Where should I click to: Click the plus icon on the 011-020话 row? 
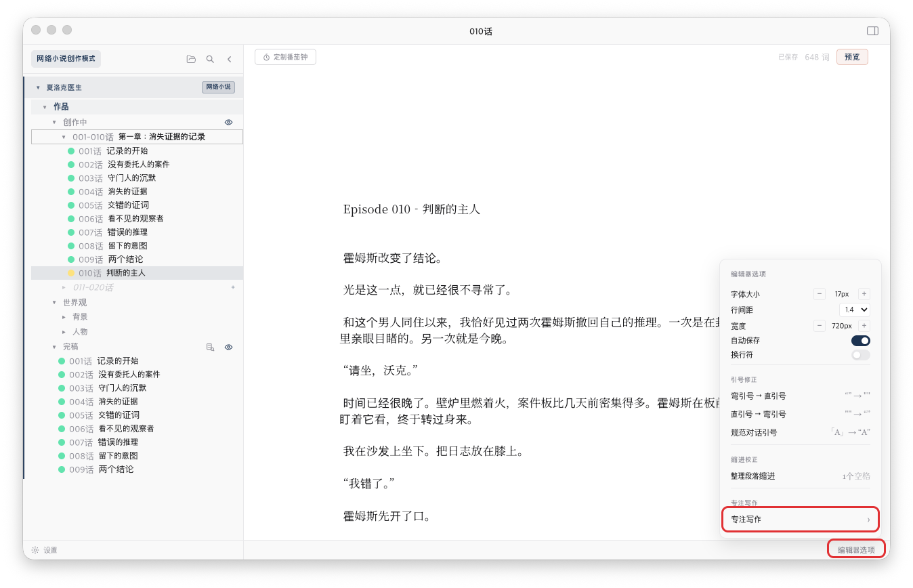pyautogui.click(x=233, y=287)
